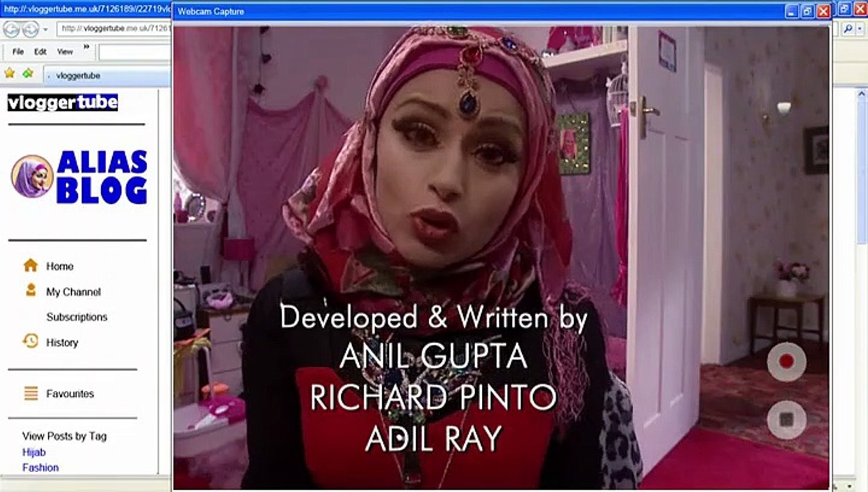Click the Favourites list icon
This screenshot has height=492, width=868.
click(x=31, y=393)
